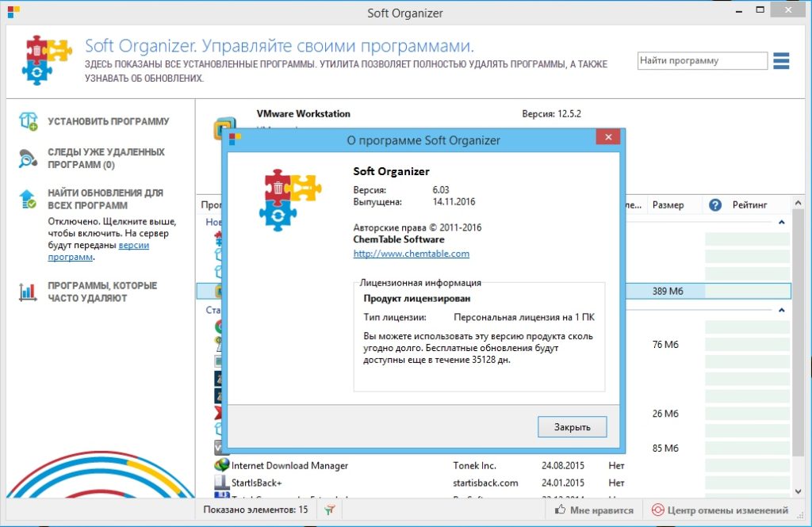Click puzzle logo inside About dialog

click(x=290, y=200)
